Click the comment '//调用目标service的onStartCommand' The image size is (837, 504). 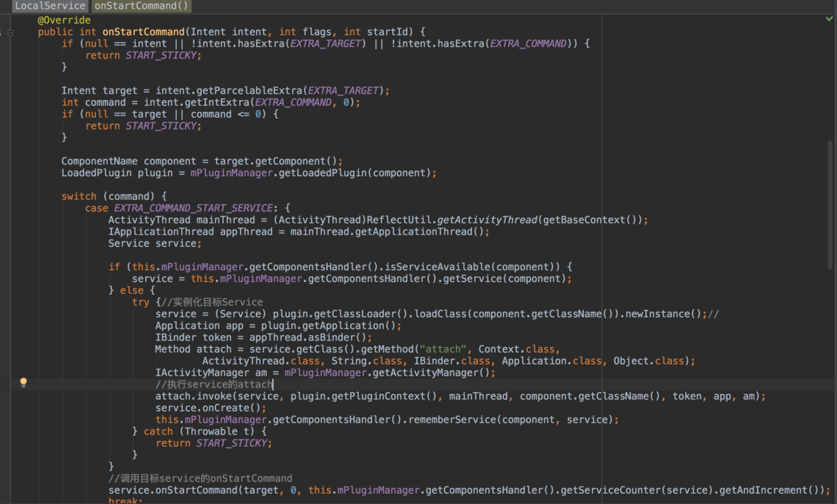200,478
